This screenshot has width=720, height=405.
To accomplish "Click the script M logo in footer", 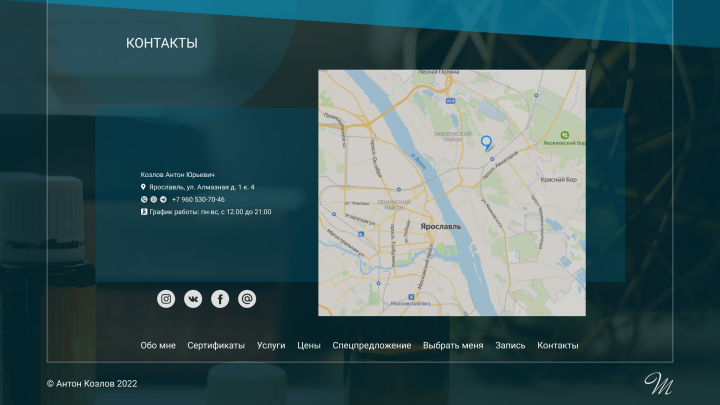I will tap(658, 383).
